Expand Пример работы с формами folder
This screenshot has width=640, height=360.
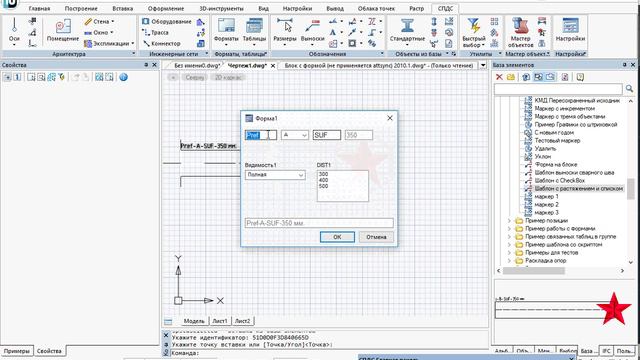point(509,229)
